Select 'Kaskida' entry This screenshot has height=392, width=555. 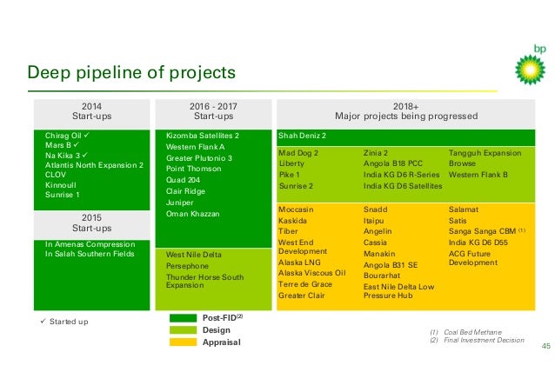click(x=292, y=221)
